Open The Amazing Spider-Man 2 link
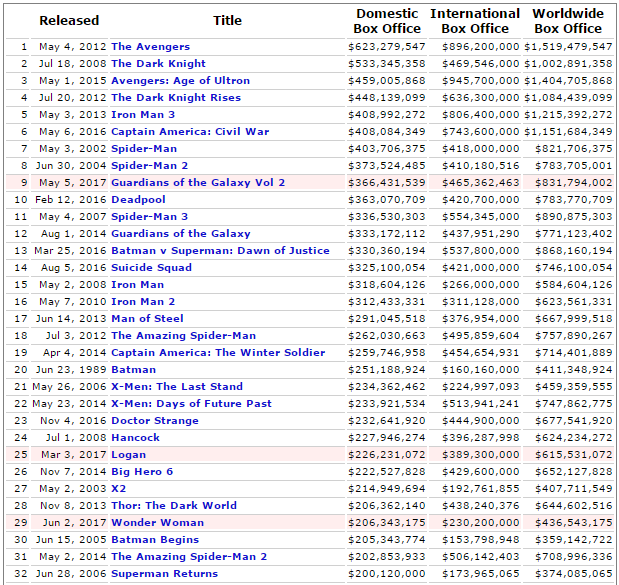 point(189,556)
